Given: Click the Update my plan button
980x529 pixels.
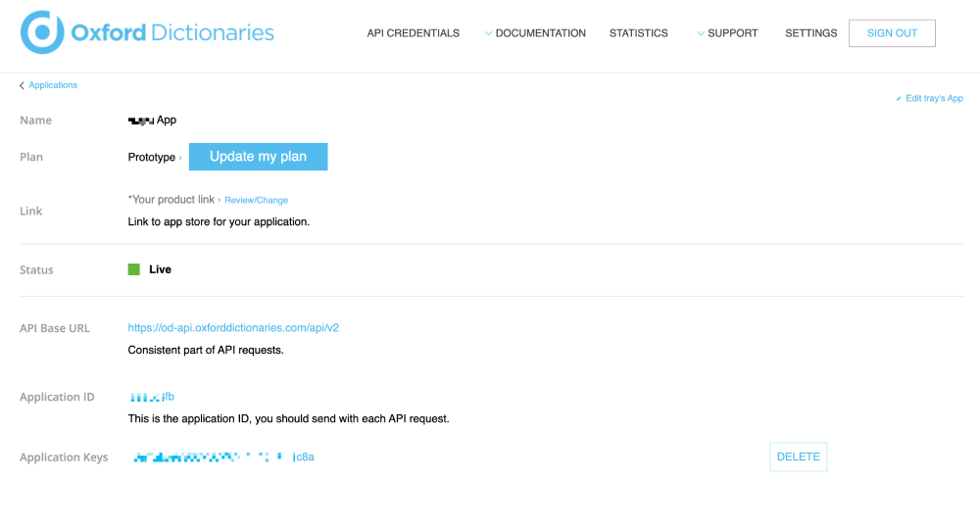Looking at the screenshot, I should [258, 157].
